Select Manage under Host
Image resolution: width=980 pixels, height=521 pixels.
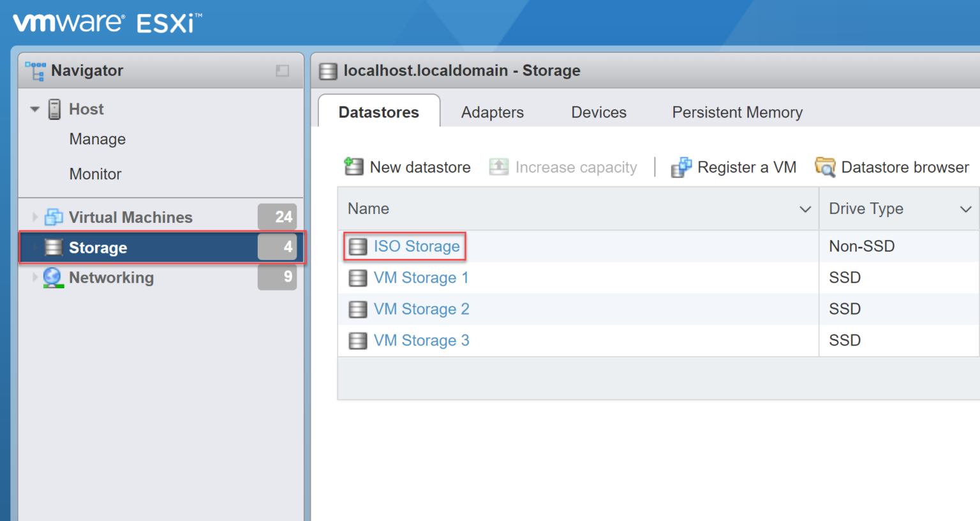tap(98, 139)
